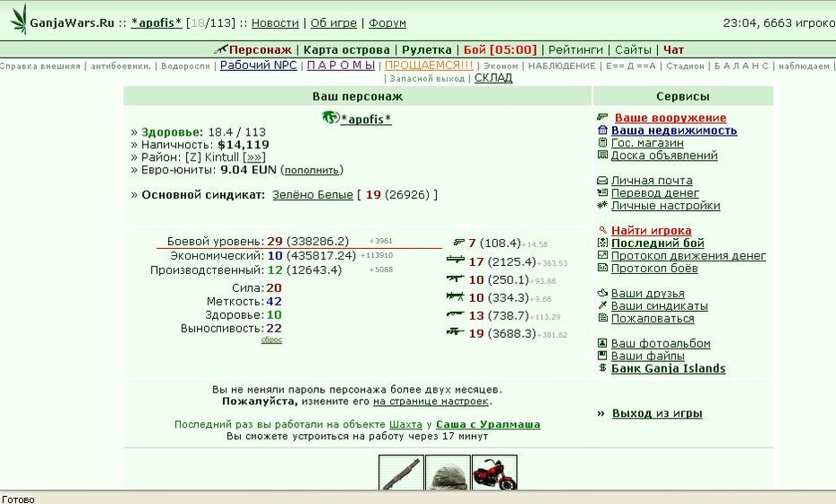Click the floppy disk icon beside Ваши файлы
Screen dimensions: 836x504
pos(602,356)
